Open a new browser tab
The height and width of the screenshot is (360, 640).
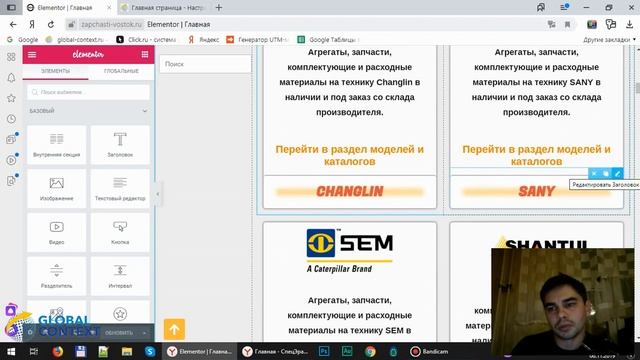pyautogui.click(x=219, y=8)
